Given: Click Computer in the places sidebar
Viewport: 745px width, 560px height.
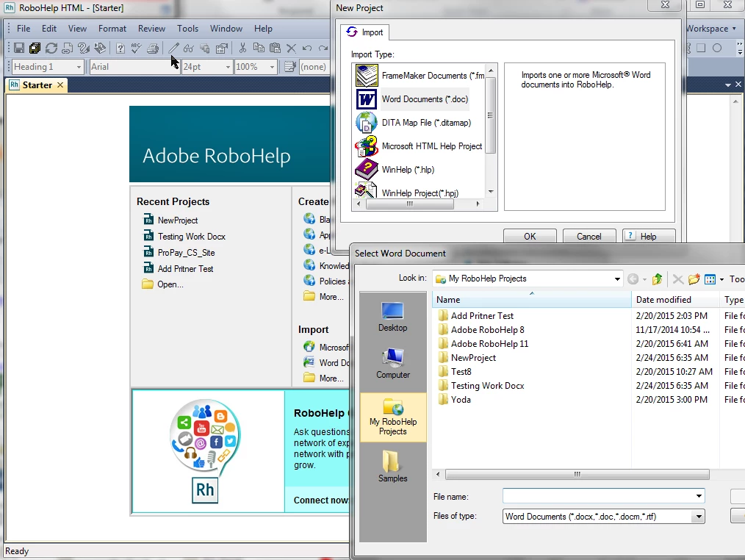Looking at the screenshot, I should pos(392,364).
